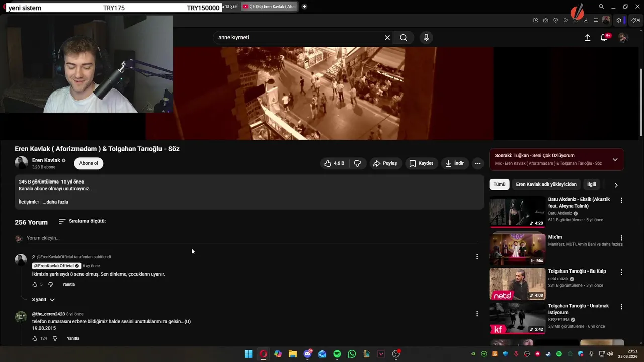The width and height of the screenshot is (644, 362).
Task: Open Tolgahan Tarıoğlu - Bu Kalp thumbnail
Action: 517,284
